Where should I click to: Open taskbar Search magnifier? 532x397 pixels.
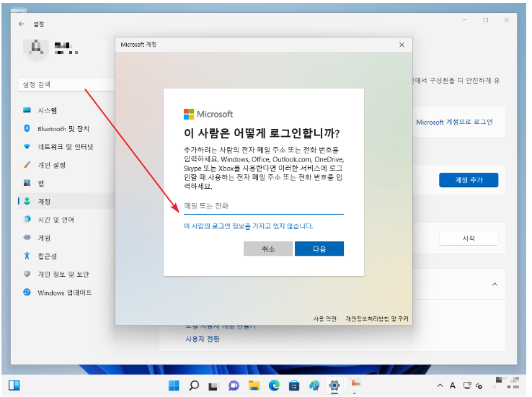pos(194,385)
